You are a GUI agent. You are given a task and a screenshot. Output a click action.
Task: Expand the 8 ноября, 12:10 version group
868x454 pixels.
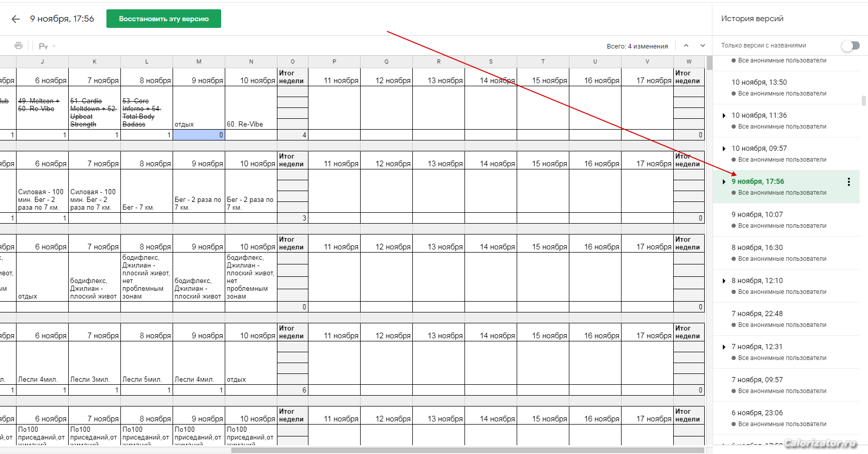(724, 281)
